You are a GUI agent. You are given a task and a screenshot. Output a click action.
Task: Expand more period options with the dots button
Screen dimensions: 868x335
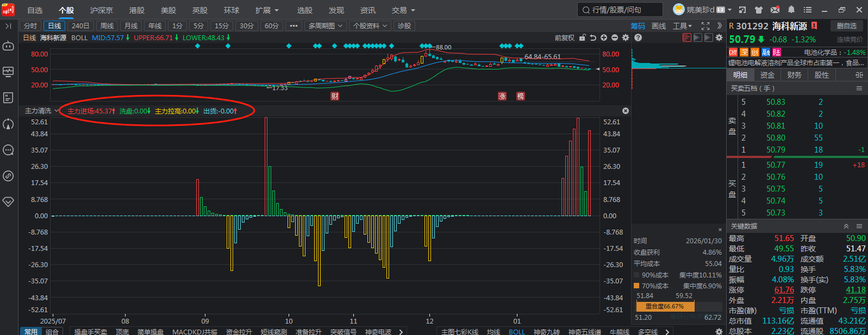(294, 26)
